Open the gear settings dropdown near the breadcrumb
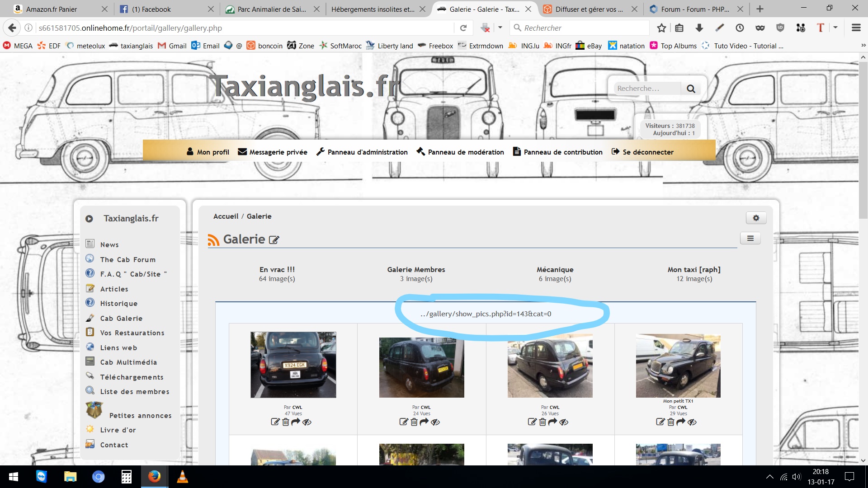 point(756,218)
